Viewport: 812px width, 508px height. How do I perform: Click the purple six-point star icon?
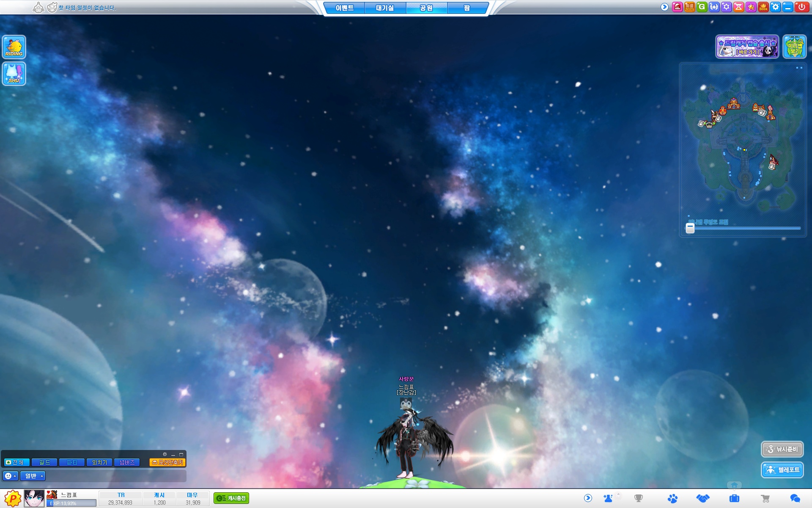[726, 7]
